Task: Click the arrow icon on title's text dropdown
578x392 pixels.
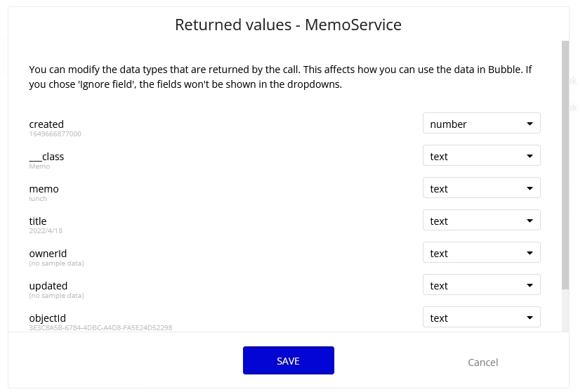Action: click(530, 221)
